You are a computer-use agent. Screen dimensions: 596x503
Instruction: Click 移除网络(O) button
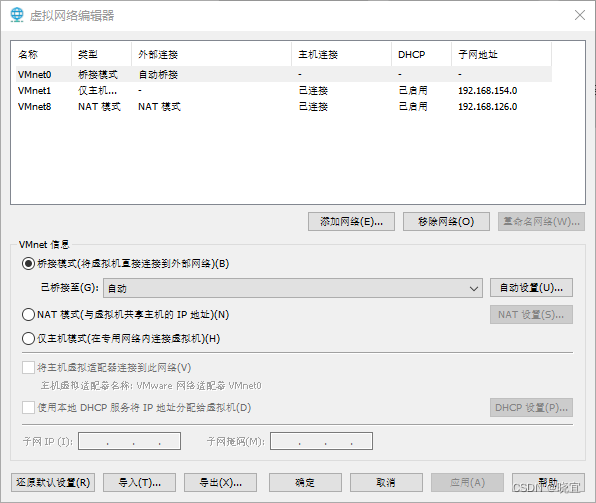(446, 222)
